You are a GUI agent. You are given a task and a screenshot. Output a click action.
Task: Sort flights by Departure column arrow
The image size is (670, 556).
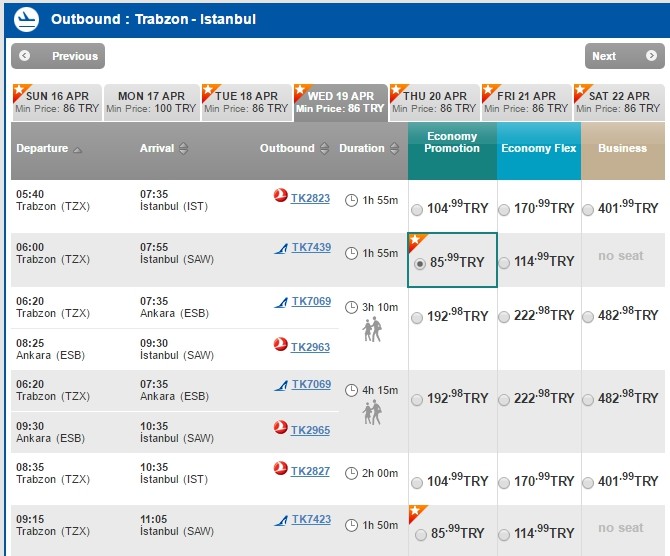pos(78,149)
